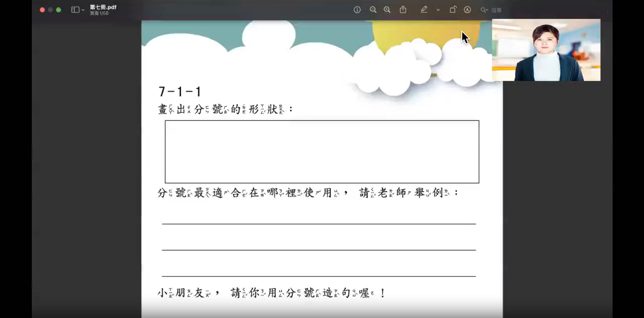Click inside the empty drawing box
644x318 pixels.
(322, 152)
